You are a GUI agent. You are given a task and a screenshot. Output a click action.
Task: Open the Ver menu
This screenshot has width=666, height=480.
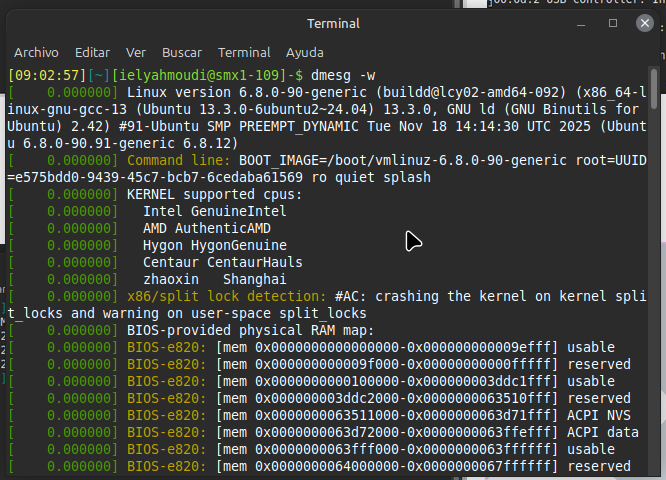pos(135,53)
